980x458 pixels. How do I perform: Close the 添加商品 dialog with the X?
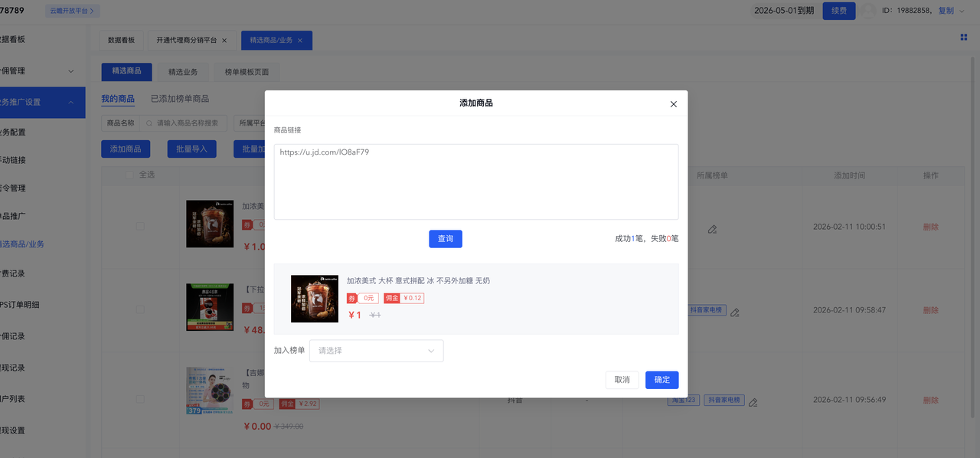pyautogui.click(x=673, y=104)
